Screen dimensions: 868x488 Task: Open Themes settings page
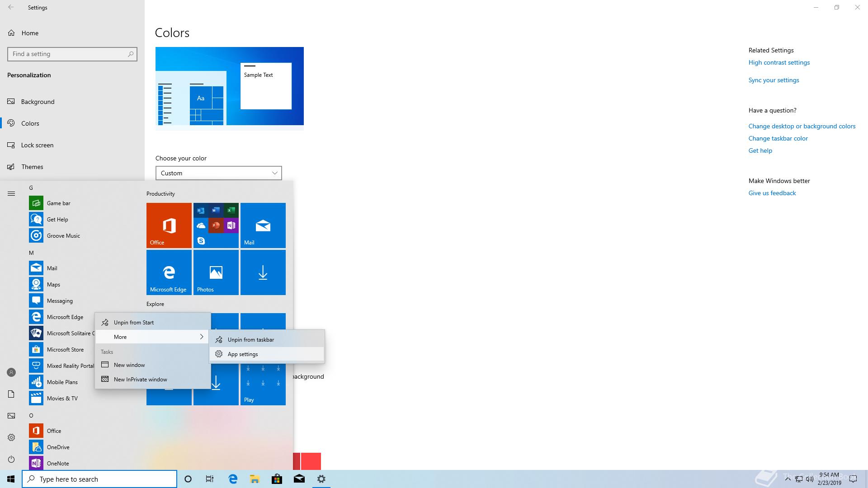pos(72,167)
